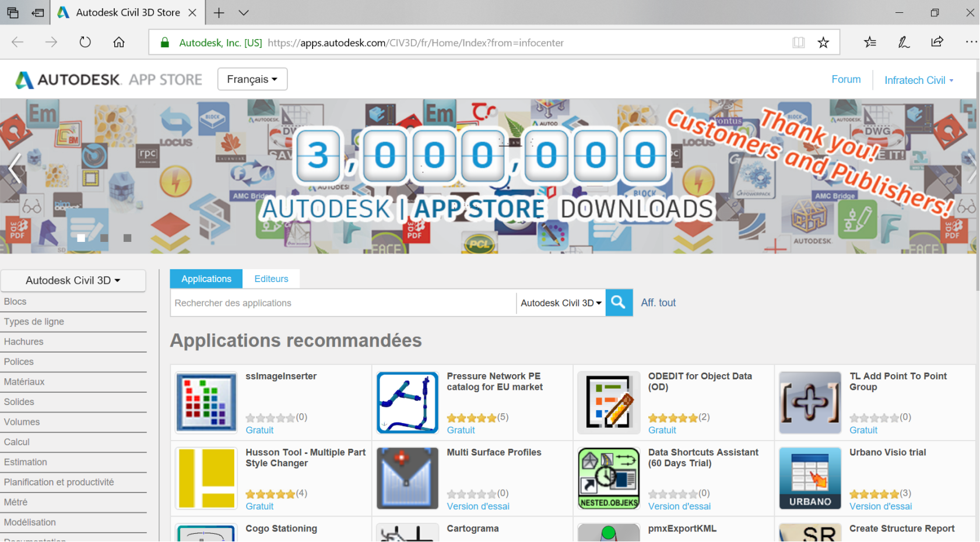Click the blue magnifier search button
This screenshot has height=542, width=980.
[619, 302]
